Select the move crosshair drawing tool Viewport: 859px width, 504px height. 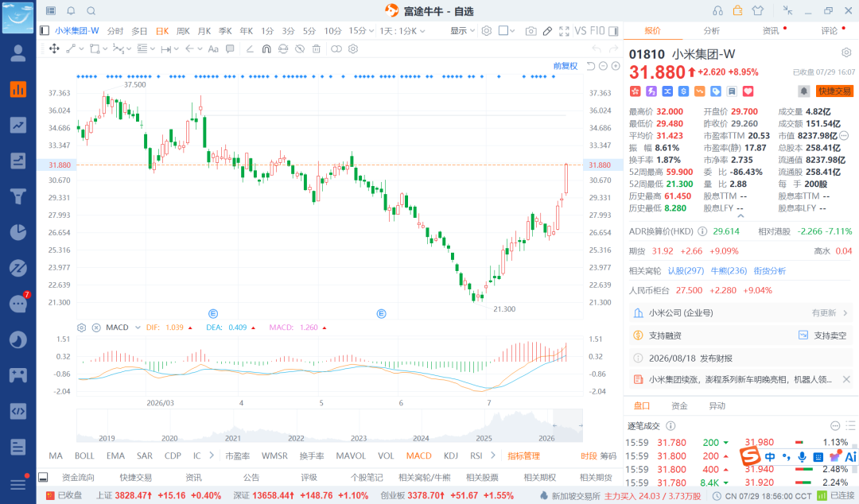(x=54, y=48)
